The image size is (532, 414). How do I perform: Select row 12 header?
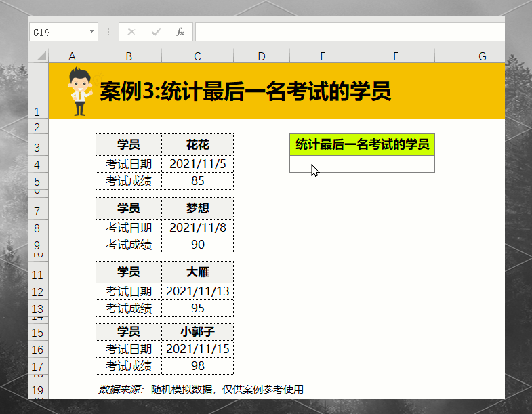pyautogui.click(x=38, y=291)
